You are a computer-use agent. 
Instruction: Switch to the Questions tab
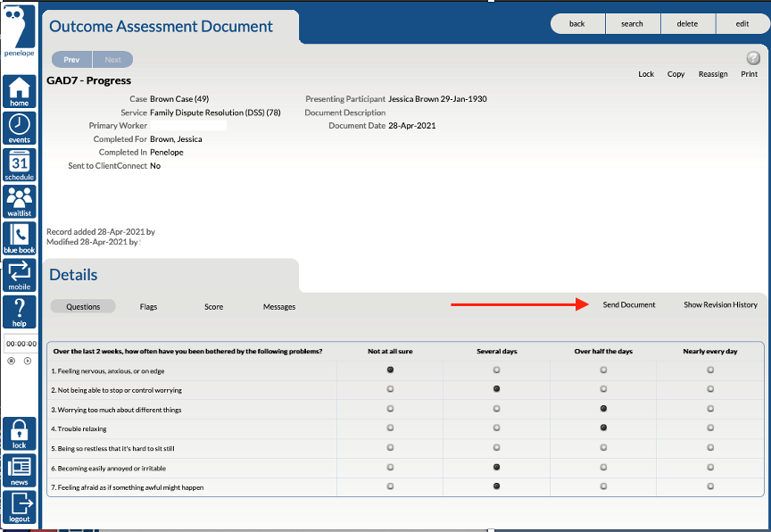pyautogui.click(x=83, y=306)
